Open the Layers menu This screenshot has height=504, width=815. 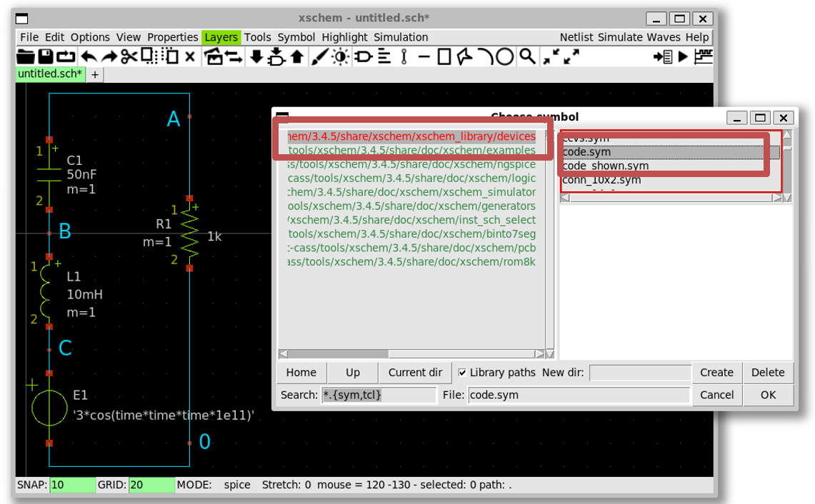pyautogui.click(x=221, y=37)
